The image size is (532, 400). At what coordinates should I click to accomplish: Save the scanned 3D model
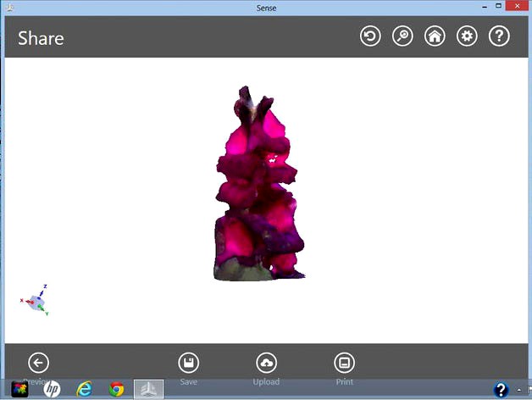coord(188,363)
